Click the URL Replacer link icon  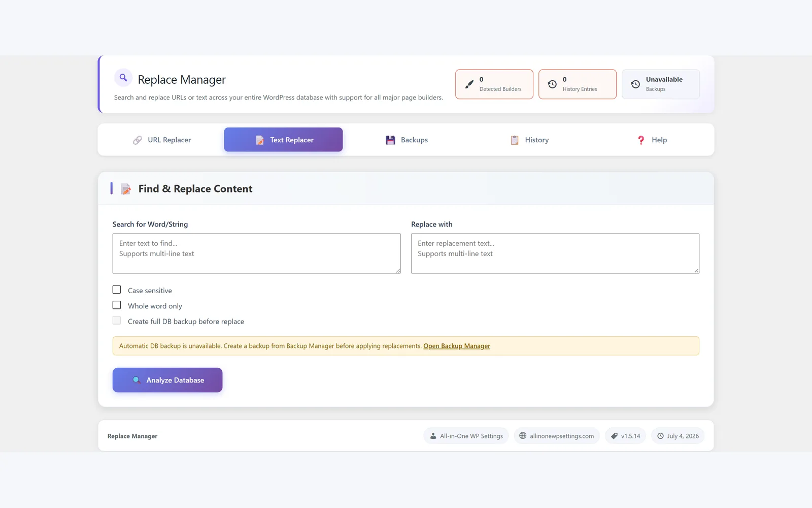[138, 140]
